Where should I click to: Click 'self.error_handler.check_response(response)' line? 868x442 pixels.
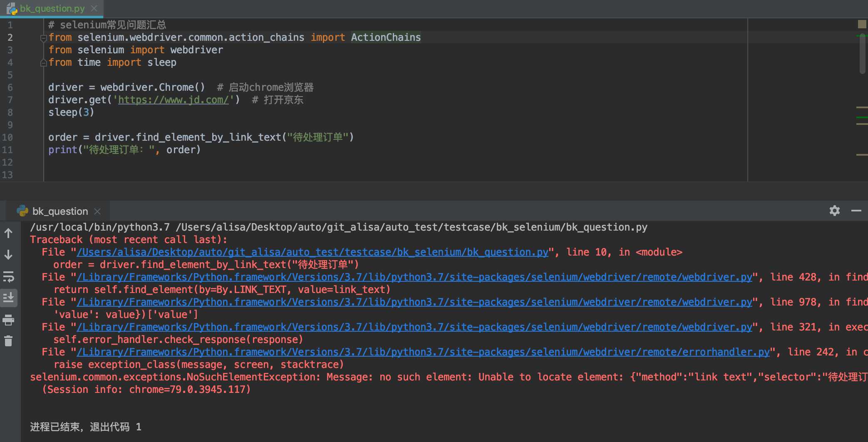point(178,340)
